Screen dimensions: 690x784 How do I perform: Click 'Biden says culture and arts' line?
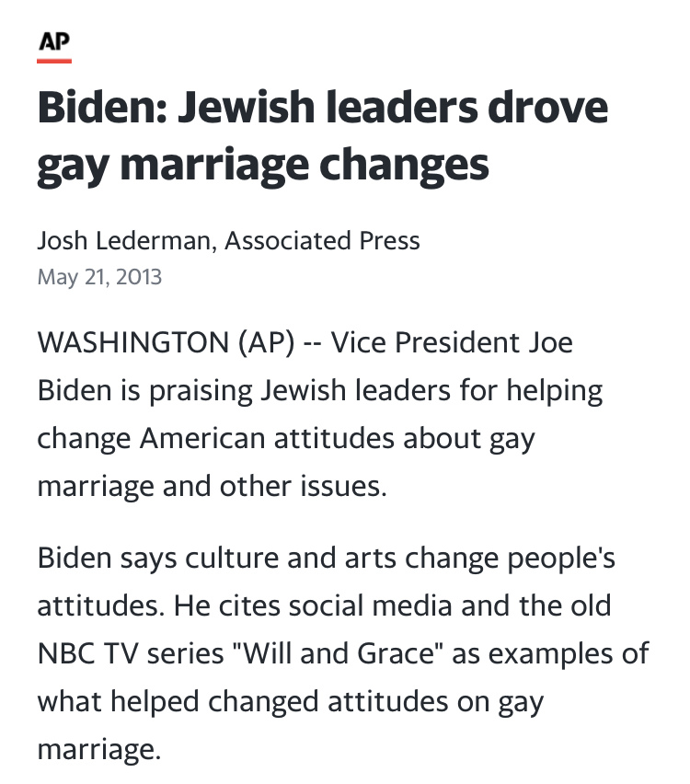pos(217,558)
